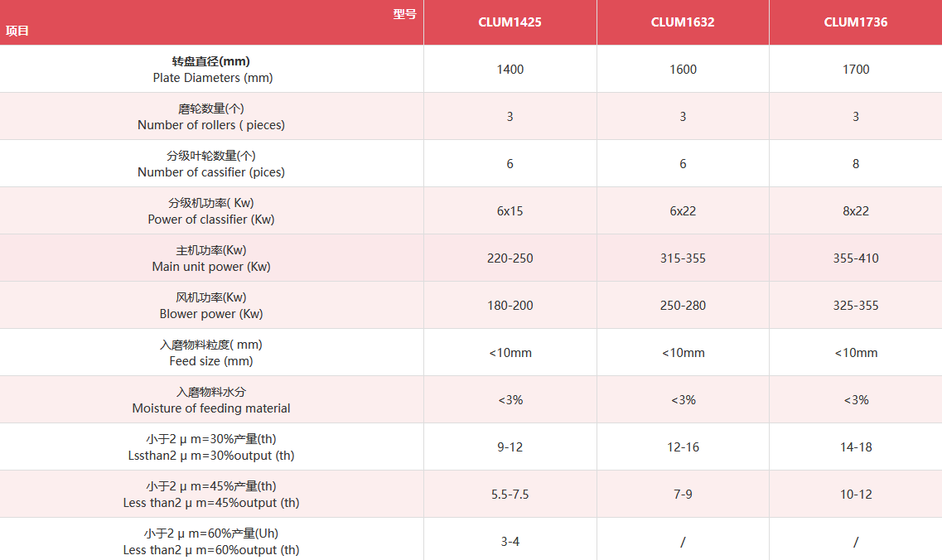Select the Plate Diameters (mm) row label
Image resolution: width=942 pixels, height=560 pixels.
pyautogui.click(x=211, y=69)
